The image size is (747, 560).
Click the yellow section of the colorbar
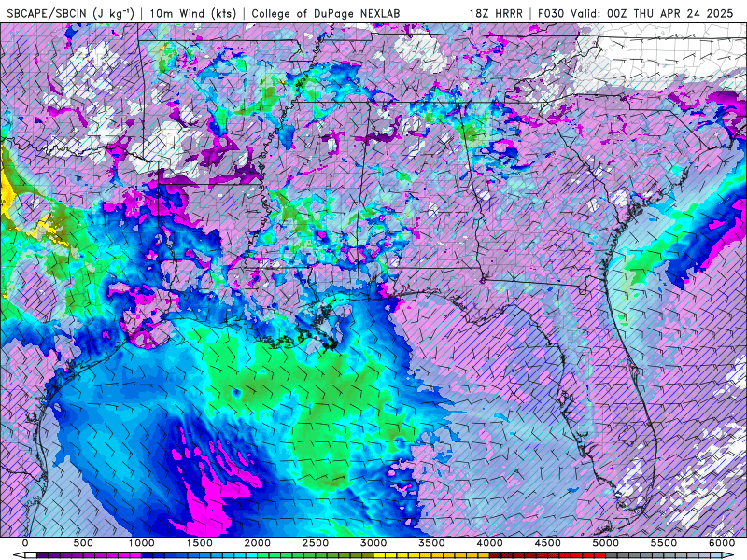[431, 554]
